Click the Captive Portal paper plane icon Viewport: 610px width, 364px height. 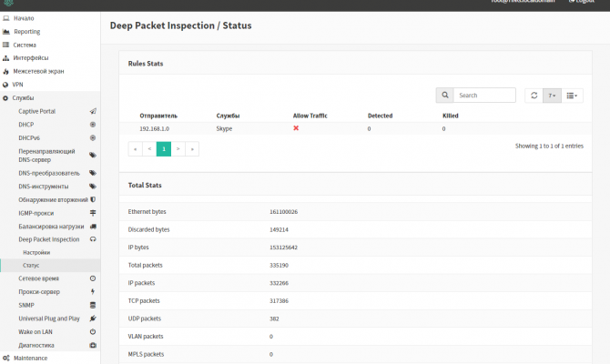click(93, 111)
